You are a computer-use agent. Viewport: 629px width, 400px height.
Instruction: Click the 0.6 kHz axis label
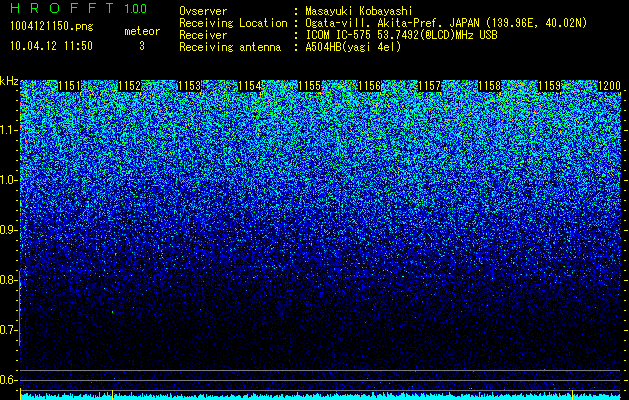tap(9, 380)
